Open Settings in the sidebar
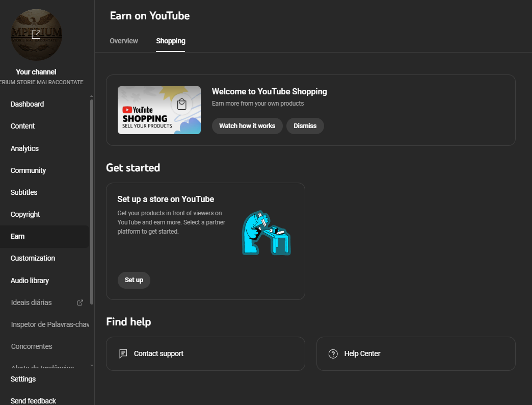The width and height of the screenshot is (532, 405). tap(23, 379)
